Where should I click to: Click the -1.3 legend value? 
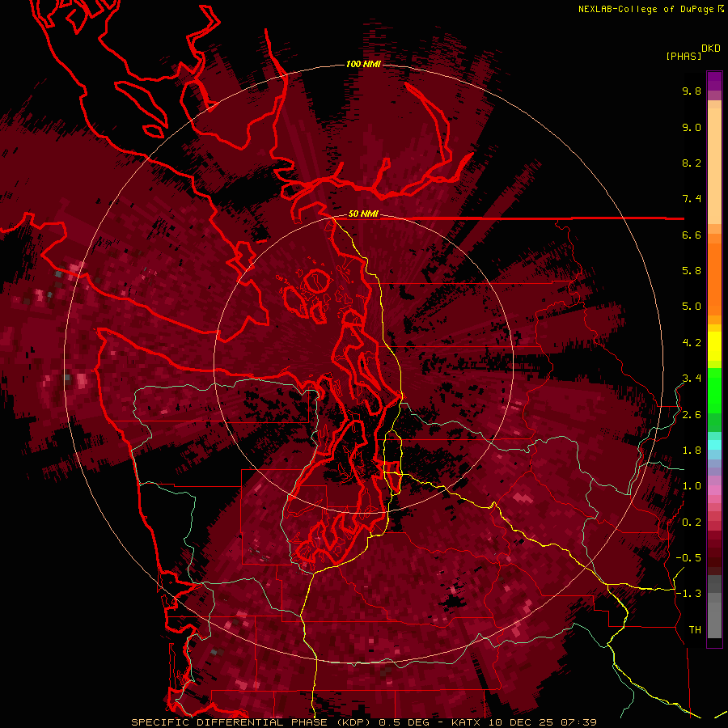click(688, 594)
